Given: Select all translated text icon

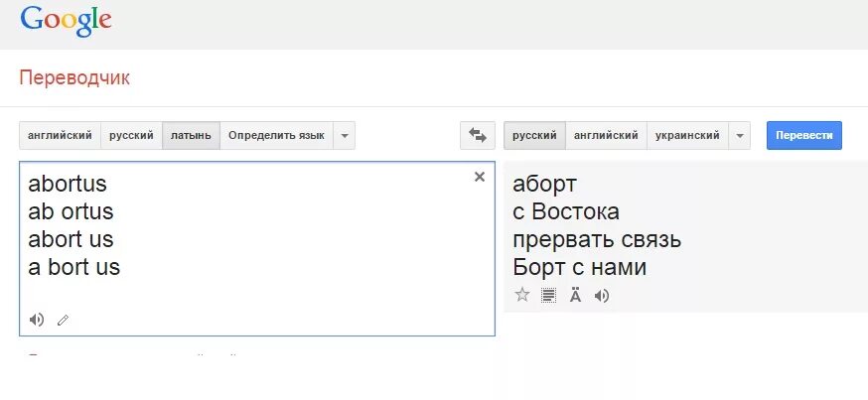Looking at the screenshot, I should [548, 295].
